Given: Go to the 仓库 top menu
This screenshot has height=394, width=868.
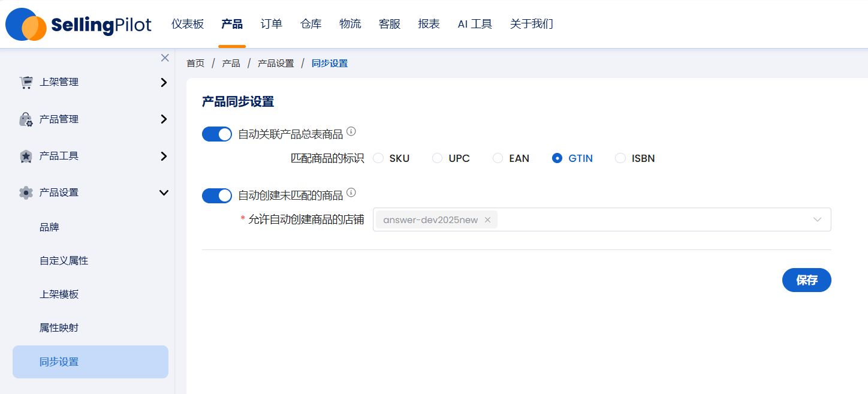Looking at the screenshot, I should pos(311,24).
